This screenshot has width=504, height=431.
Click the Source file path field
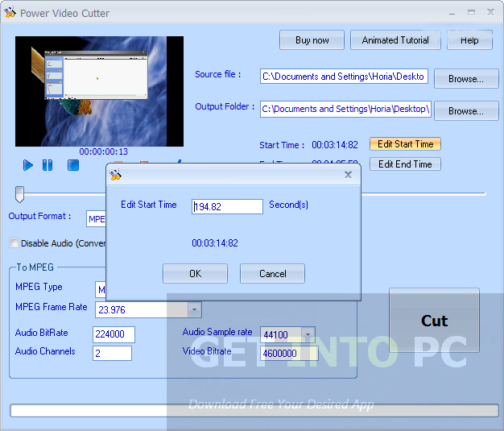pos(344,77)
